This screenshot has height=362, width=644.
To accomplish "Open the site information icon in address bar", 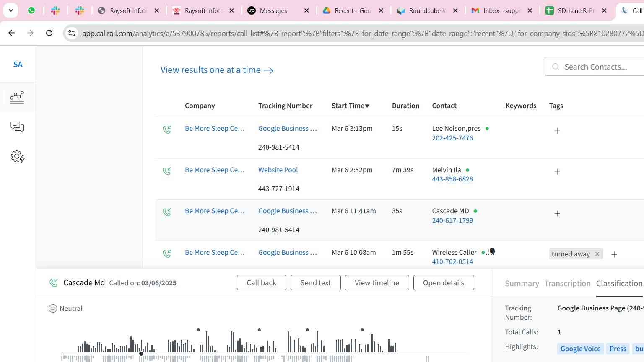I will click(x=72, y=33).
